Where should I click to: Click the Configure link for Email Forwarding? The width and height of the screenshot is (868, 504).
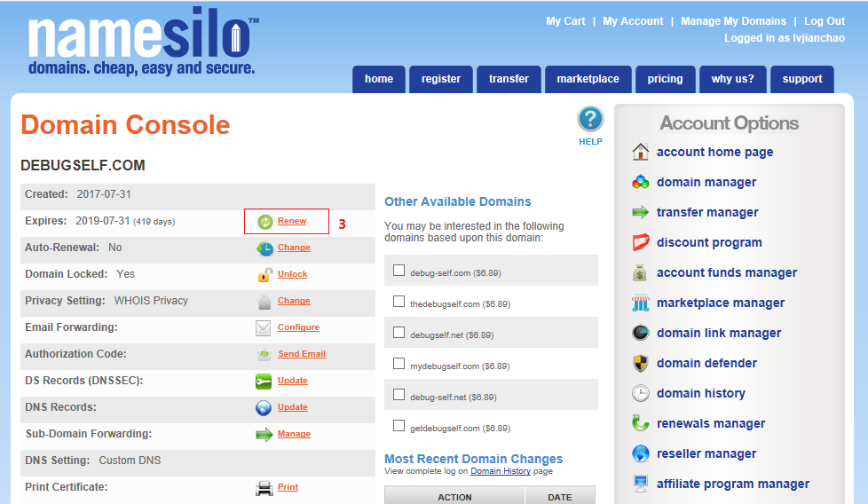[x=298, y=327]
